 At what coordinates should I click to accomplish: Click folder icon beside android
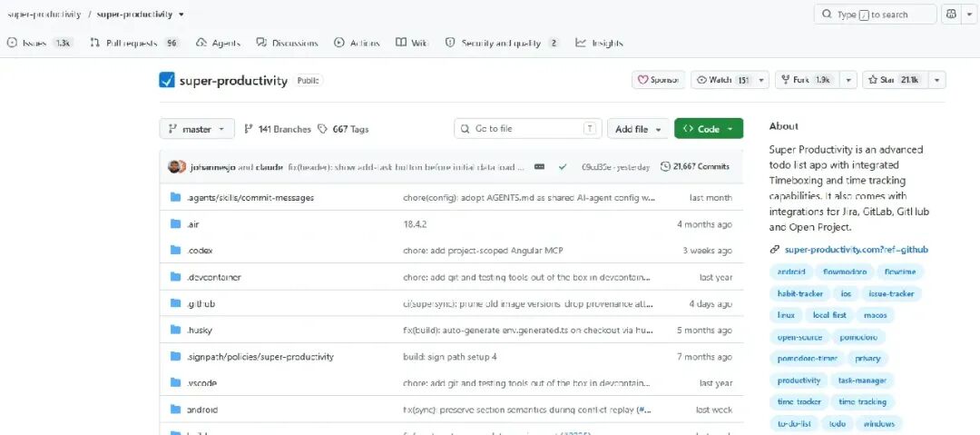[x=176, y=410]
